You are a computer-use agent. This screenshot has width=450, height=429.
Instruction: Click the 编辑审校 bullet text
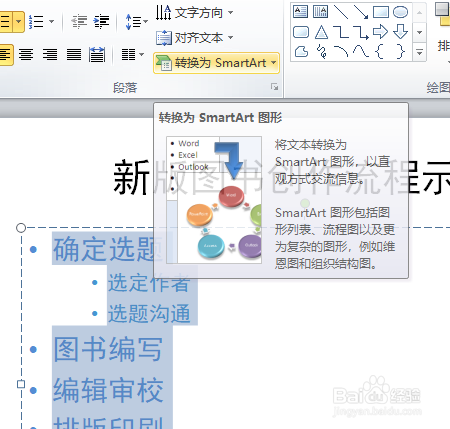(x=108, y=390)
